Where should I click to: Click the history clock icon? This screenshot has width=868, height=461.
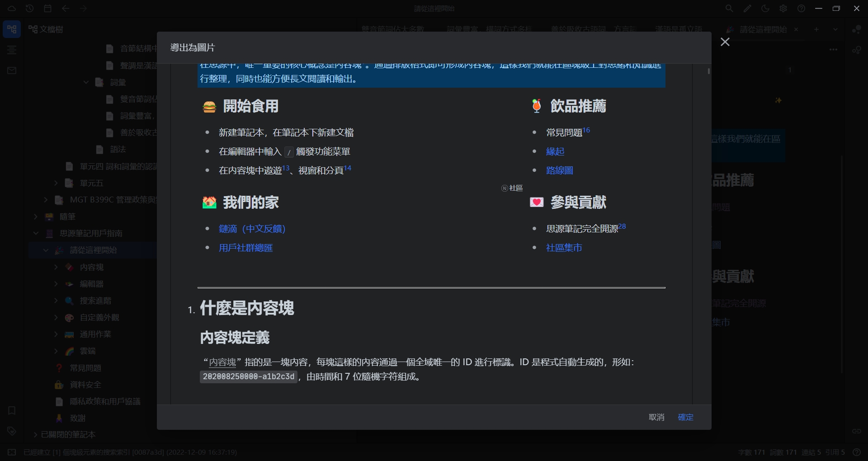pos(30,9)
